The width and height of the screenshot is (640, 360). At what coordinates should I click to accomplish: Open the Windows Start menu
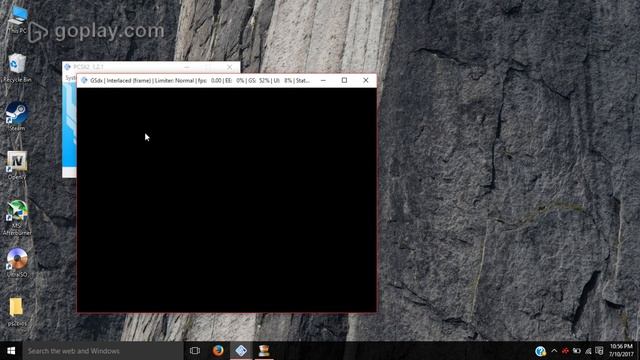point(11,351)
